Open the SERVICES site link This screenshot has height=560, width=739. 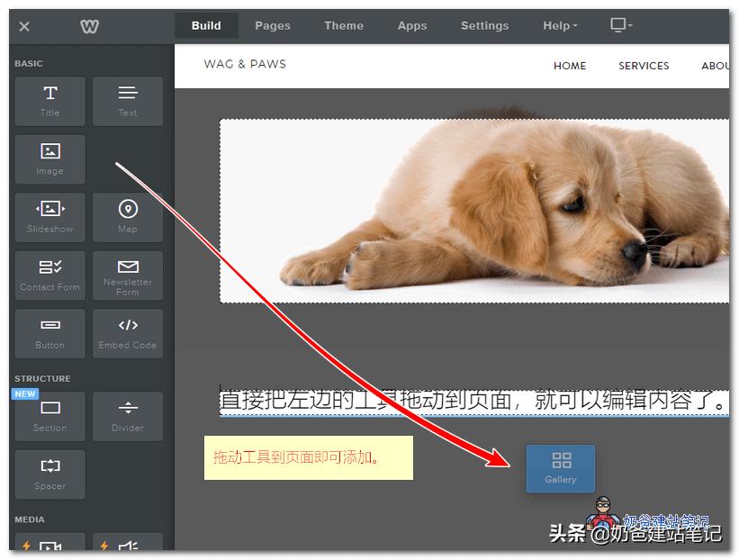644,66
